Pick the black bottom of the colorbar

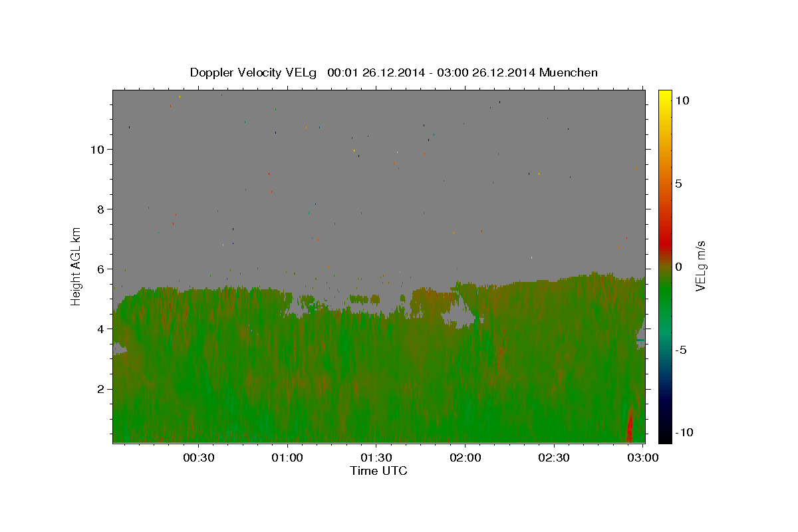point(664,437)
